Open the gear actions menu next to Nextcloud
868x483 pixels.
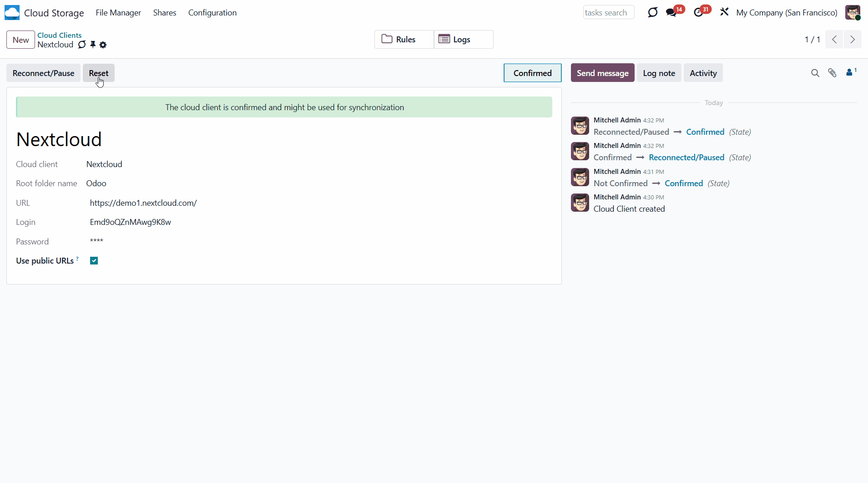[x=103, y=45]
